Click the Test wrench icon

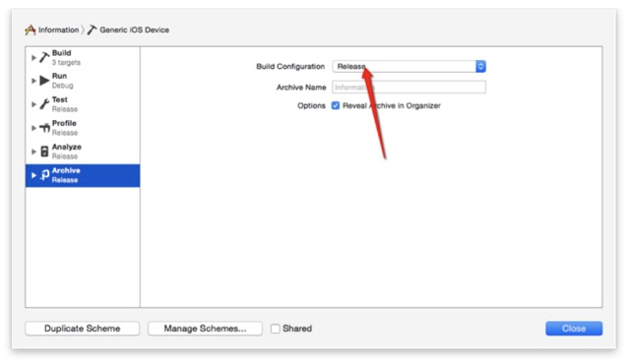(x=44, y=104)
